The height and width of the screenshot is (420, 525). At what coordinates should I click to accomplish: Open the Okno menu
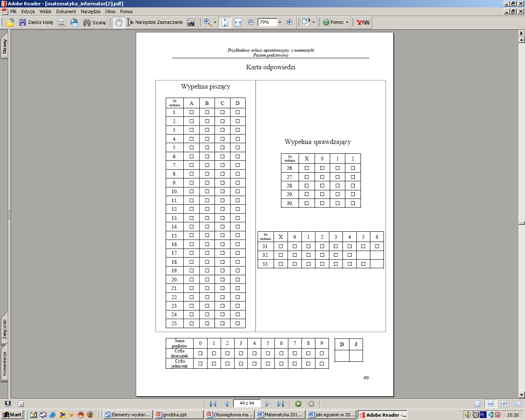coord(110,11)
